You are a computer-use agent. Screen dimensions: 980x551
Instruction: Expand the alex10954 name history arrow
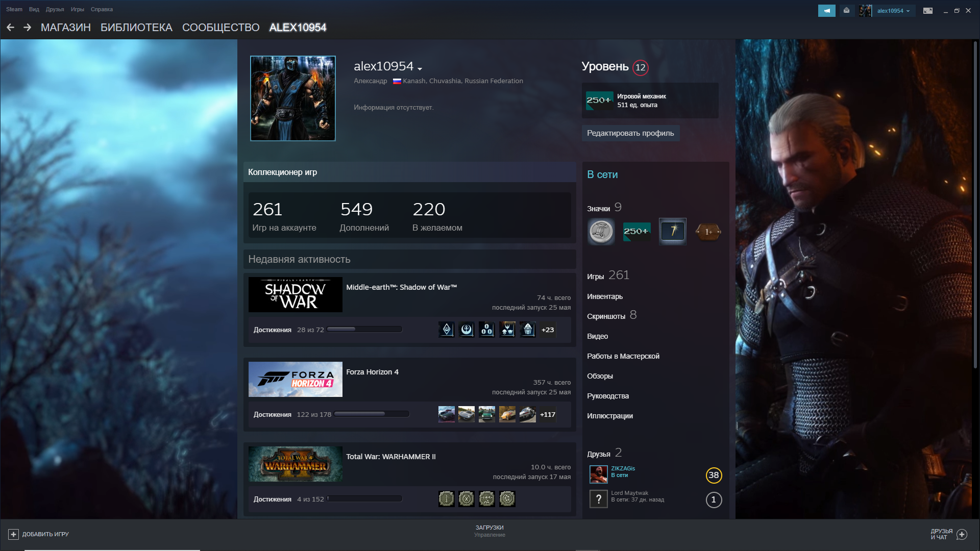[420, 69]
